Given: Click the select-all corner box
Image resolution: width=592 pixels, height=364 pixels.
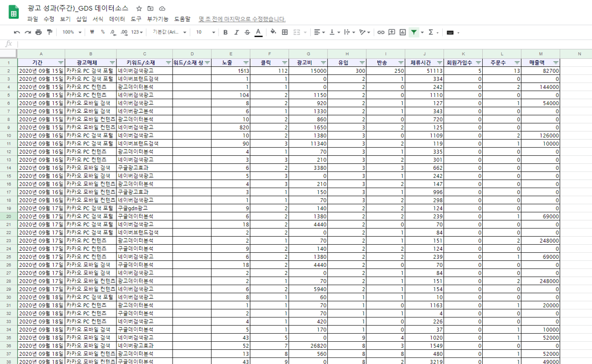Looking at the screenshot, I should coord(8,54).
